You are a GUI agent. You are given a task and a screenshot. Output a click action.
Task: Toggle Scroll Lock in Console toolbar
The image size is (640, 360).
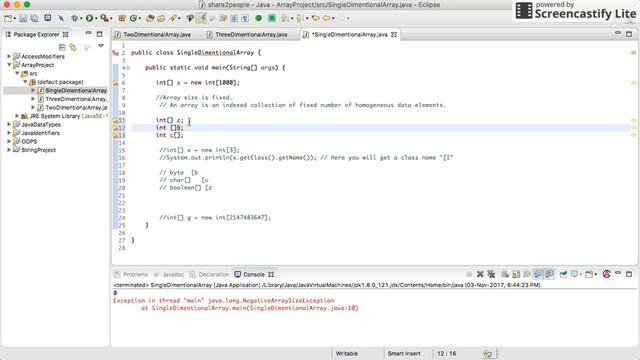516,274
